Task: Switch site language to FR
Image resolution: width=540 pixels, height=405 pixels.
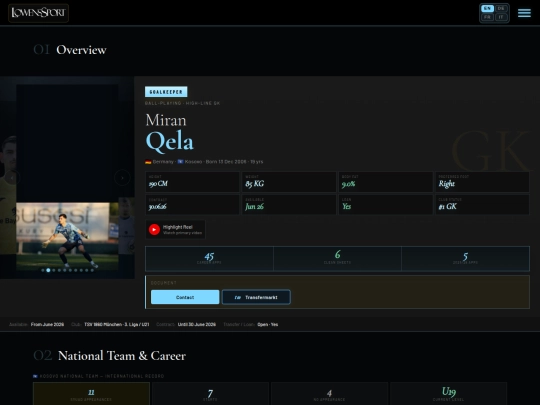Action: (487, 17)
